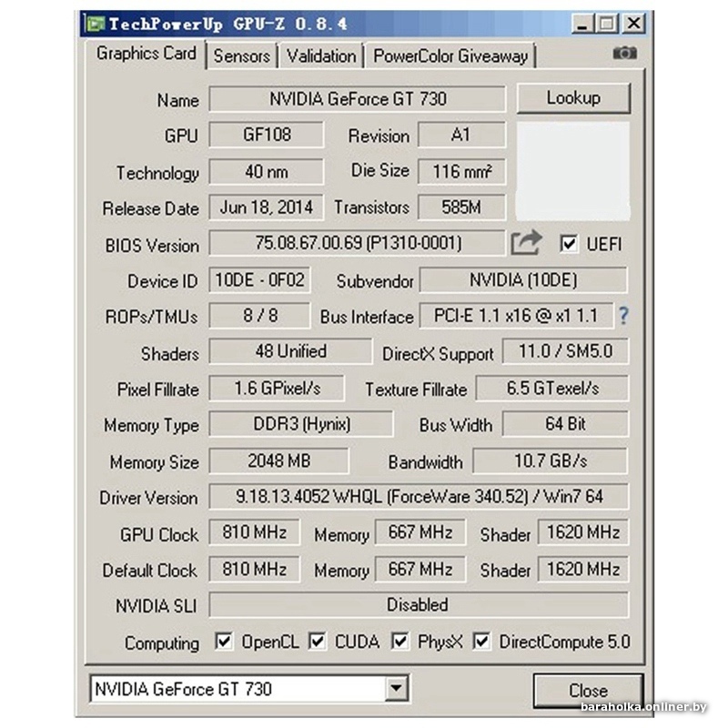Click the vendor logo placeholder box
The width and height of the screenshot is (728, 728).
(x=573, y=171)
